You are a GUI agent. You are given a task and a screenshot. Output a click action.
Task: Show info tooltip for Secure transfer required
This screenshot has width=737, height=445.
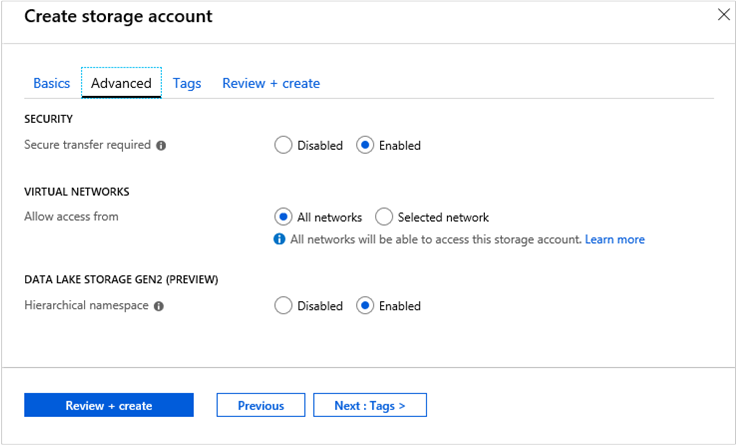click(162, 145)
